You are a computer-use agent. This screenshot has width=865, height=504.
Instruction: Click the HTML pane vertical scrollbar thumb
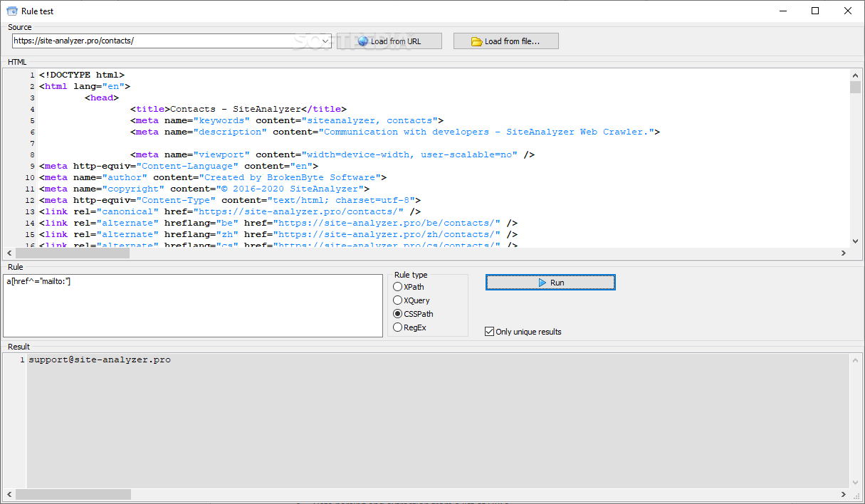pyautogui.click(x=855, y=87)
